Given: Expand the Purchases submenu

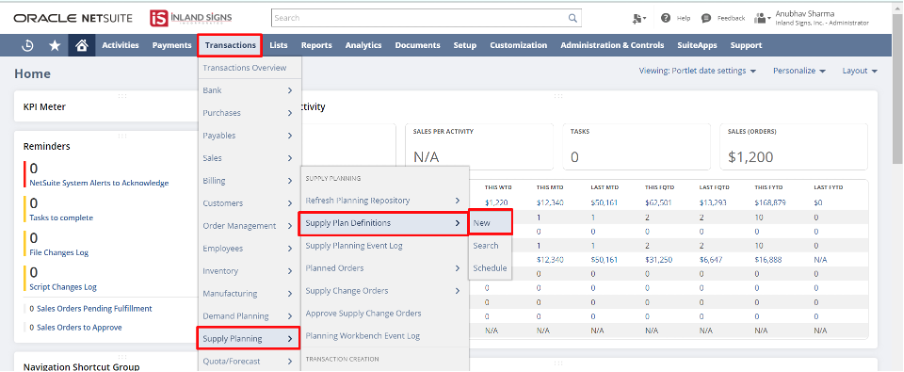Looking at the screenshot, I should 249,113.
